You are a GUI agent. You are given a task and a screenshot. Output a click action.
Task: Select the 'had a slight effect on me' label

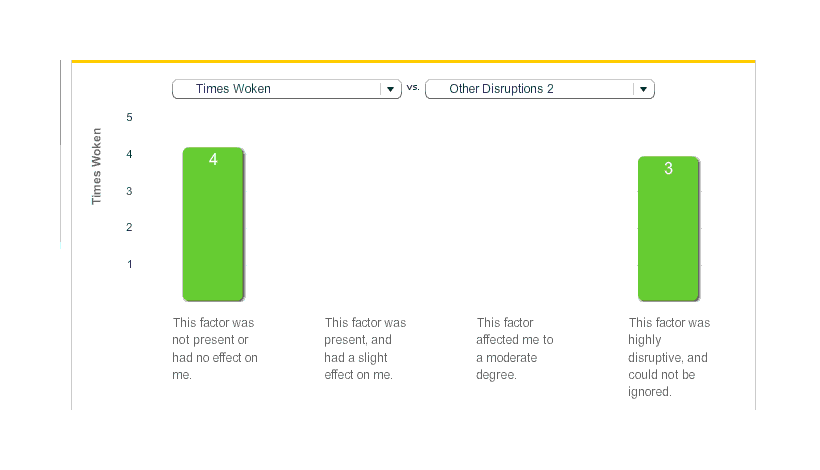365,348
